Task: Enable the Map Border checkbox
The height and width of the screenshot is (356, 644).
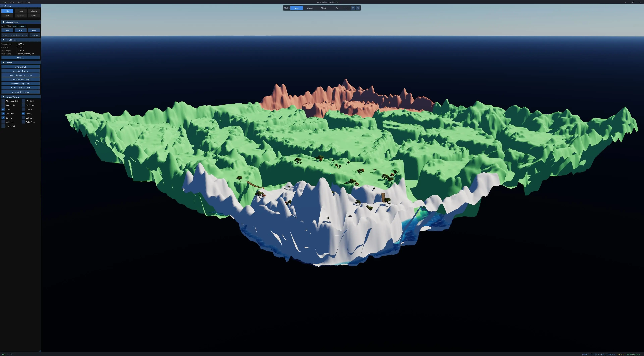Action: click(x=3, y=105)
